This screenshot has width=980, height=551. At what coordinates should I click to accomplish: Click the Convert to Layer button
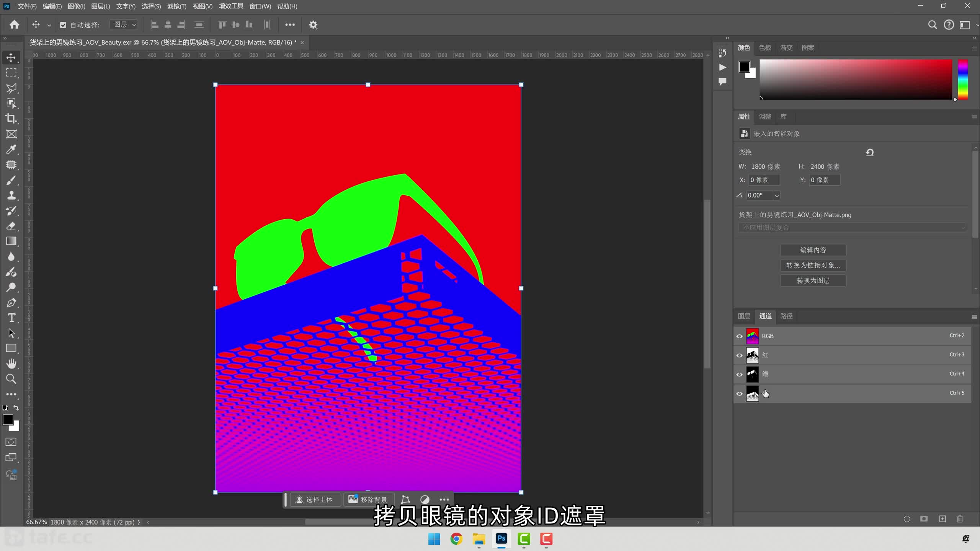click(813, 281)
